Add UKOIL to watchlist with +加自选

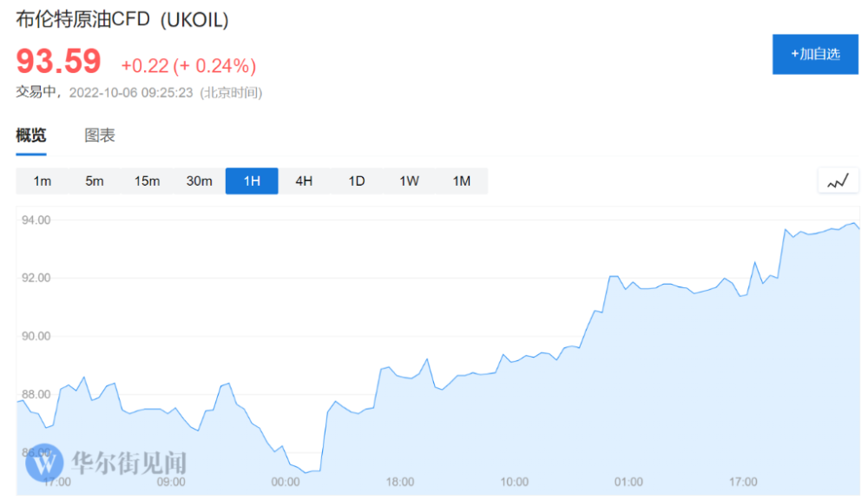[x=815, y=54]
